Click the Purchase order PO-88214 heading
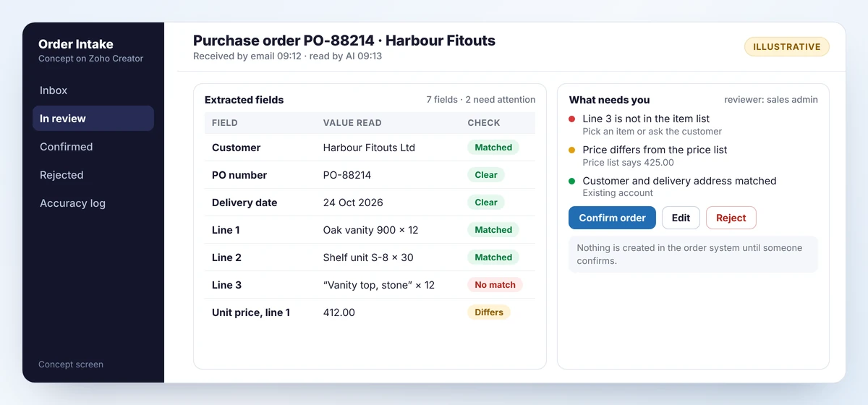Image resolution: width=868 pixels, height=405 pixels. point(344,40)
